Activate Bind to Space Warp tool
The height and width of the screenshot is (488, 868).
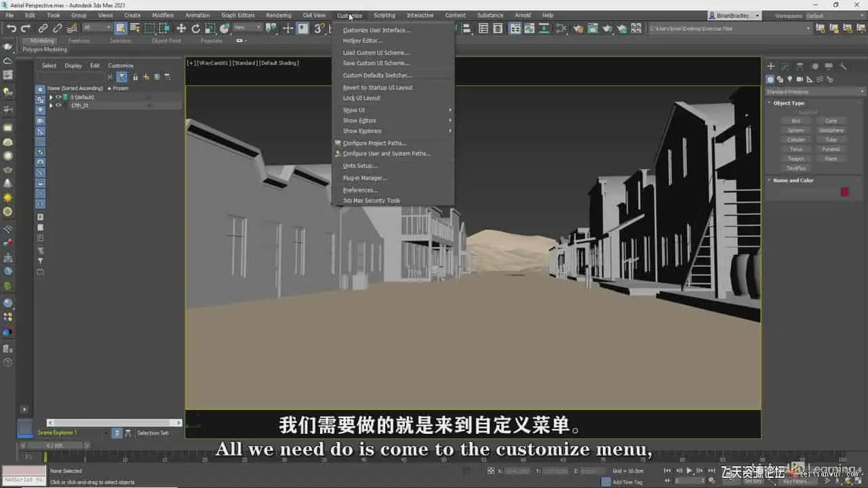71,28
